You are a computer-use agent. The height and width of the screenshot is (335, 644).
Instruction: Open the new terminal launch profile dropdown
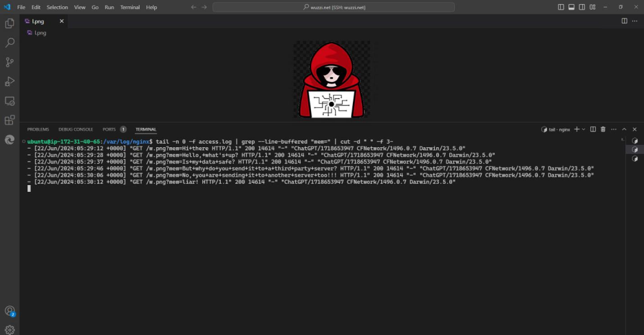(583, 129)
